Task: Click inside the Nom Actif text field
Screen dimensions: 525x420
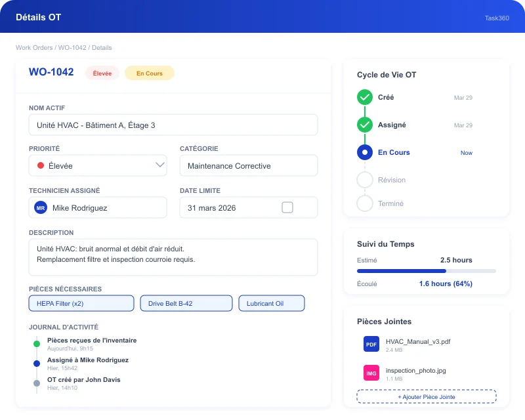Action: [x=173, y=125]
